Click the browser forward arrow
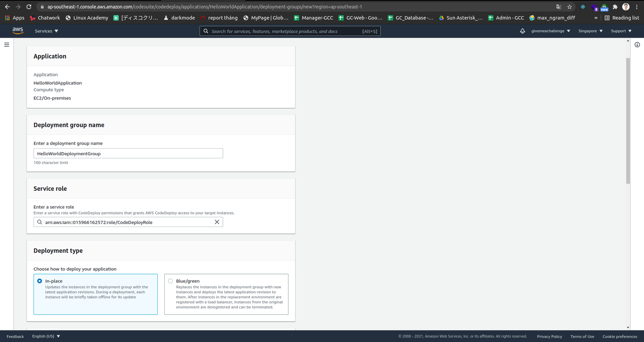Image resolution: width=644 pixels, height=342 pixels. 18,7
